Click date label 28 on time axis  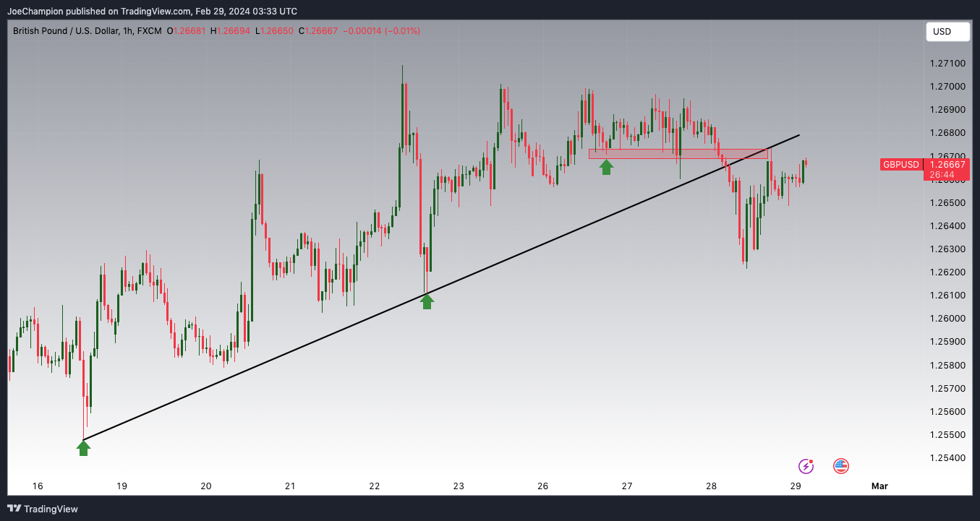point(712,486)
